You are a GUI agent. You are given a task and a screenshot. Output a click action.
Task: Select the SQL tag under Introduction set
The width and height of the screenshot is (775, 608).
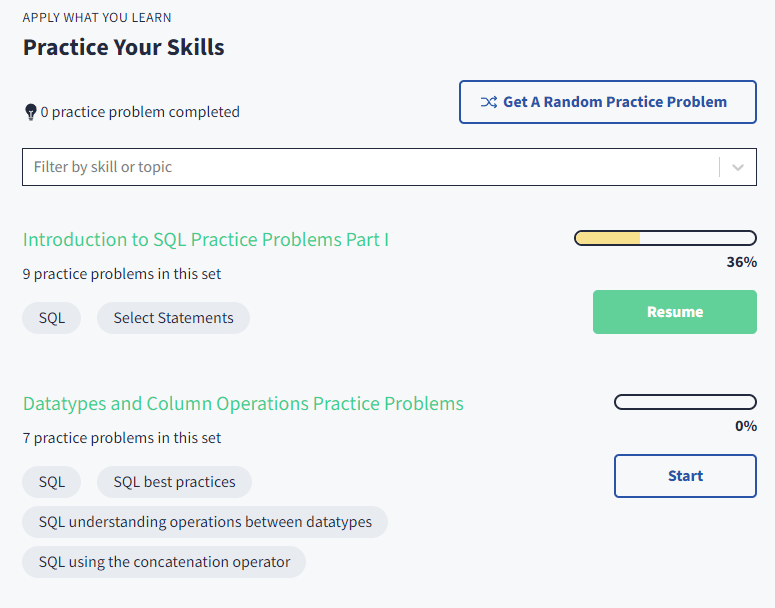pos(52,318)
